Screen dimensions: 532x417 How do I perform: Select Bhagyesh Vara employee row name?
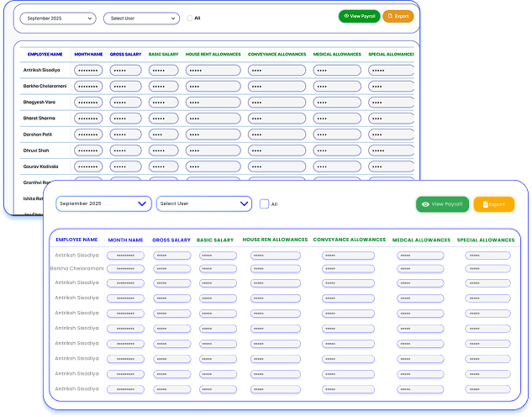point(40,102)
